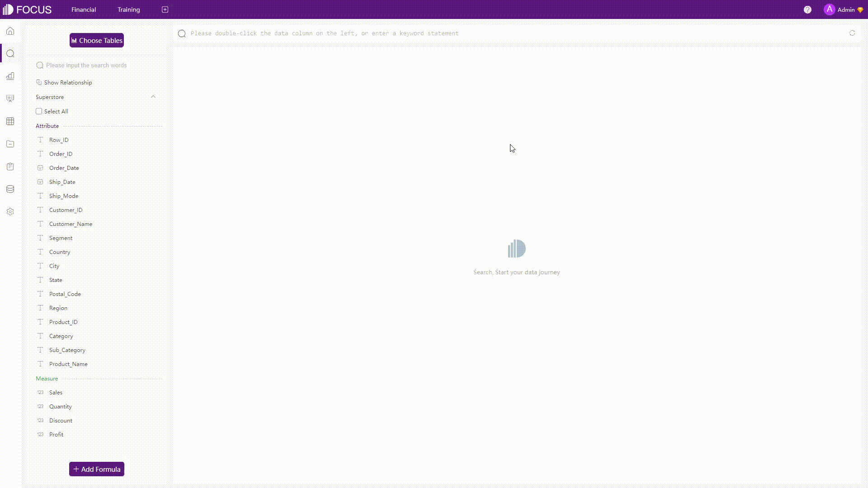Check the Superstore dataset checkbox
The image size is (868, 488).
click(39, 112)
